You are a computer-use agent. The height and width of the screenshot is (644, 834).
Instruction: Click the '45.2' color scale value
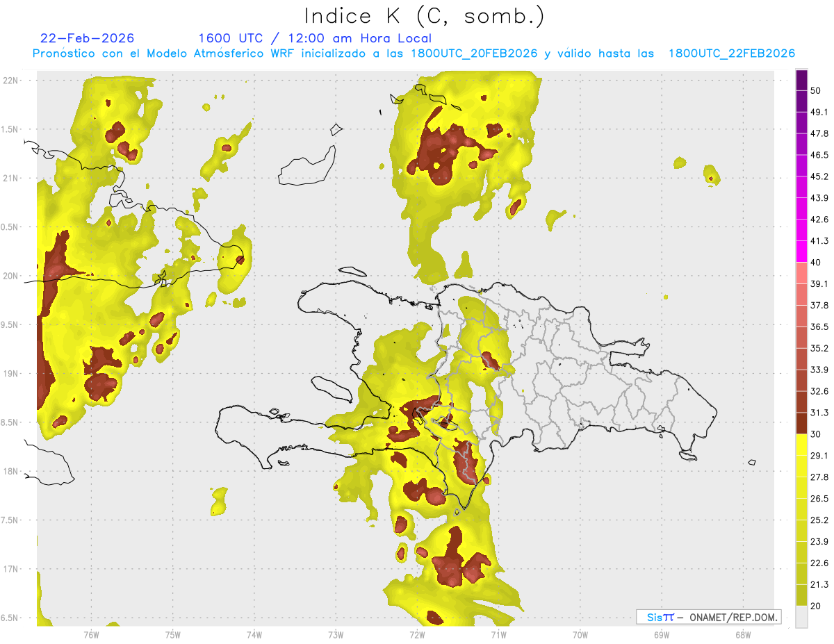click(x=819, y=176)
